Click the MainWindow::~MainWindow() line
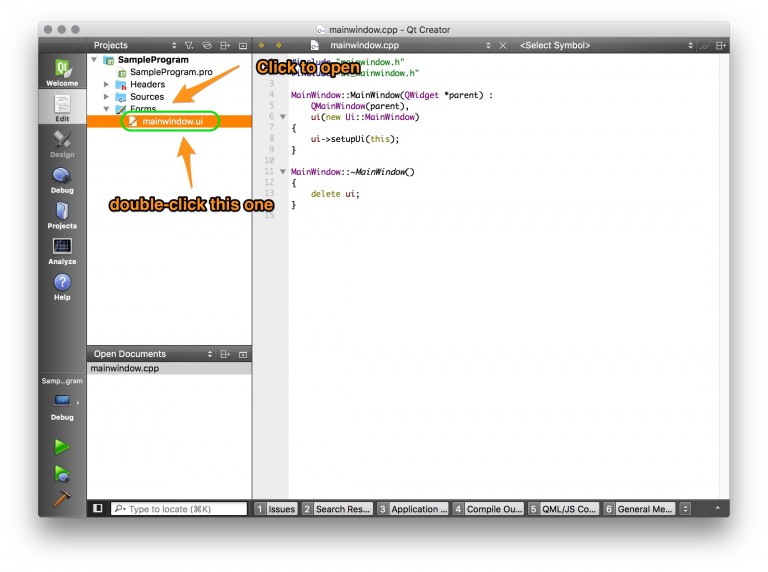The width and height of the screenshot is (768, 572). tap(353, 172)
